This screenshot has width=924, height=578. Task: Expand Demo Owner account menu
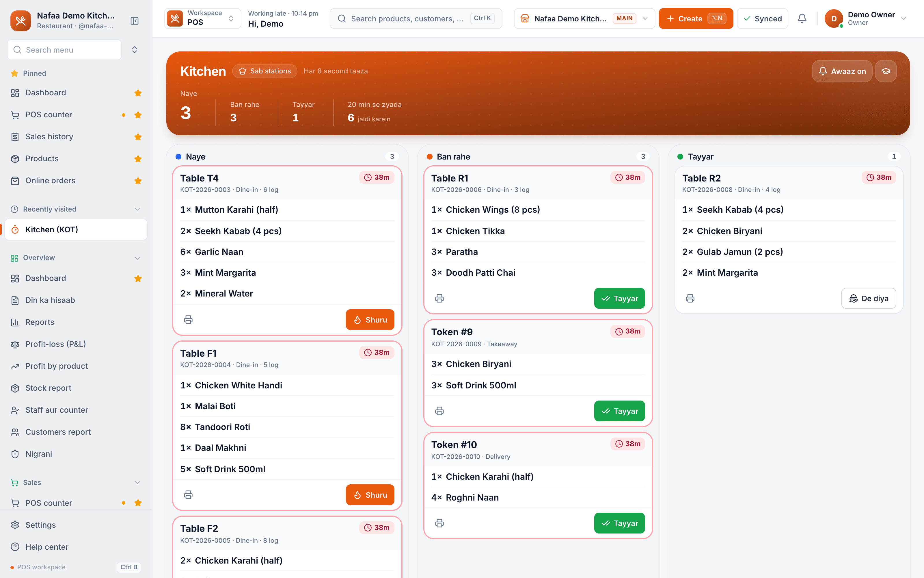(x=866, y=18)
